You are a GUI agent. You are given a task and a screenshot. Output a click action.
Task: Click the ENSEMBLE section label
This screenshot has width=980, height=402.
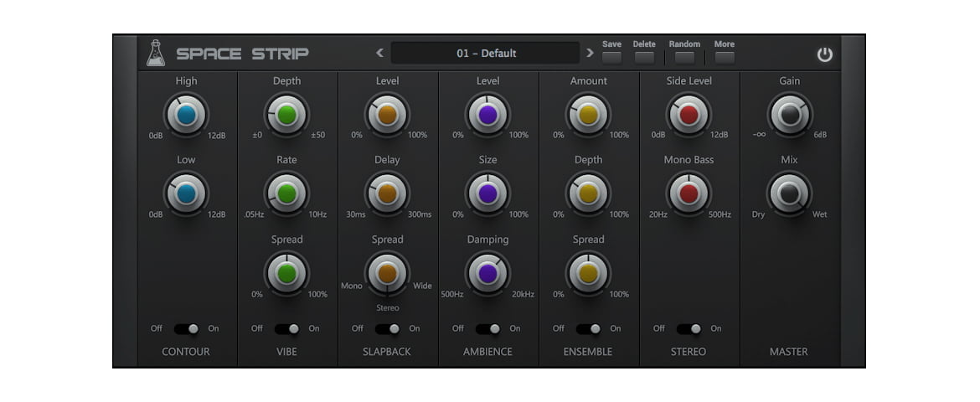(x=588, y=352)
